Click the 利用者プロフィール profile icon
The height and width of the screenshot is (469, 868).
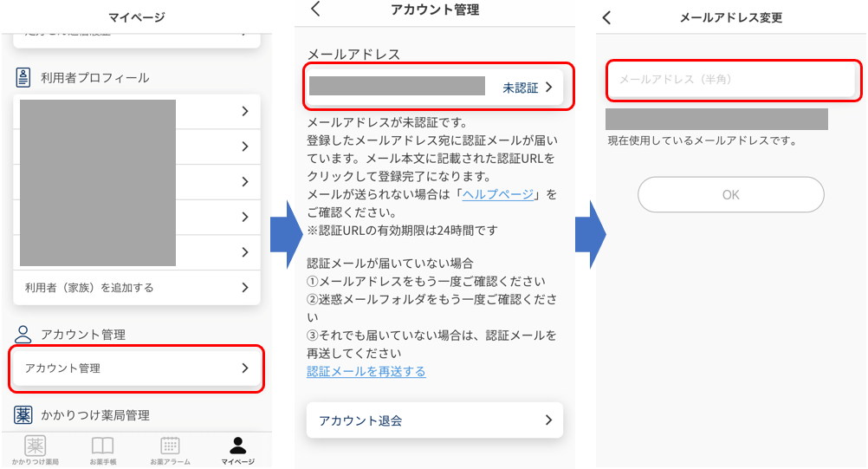click(23, 77)
